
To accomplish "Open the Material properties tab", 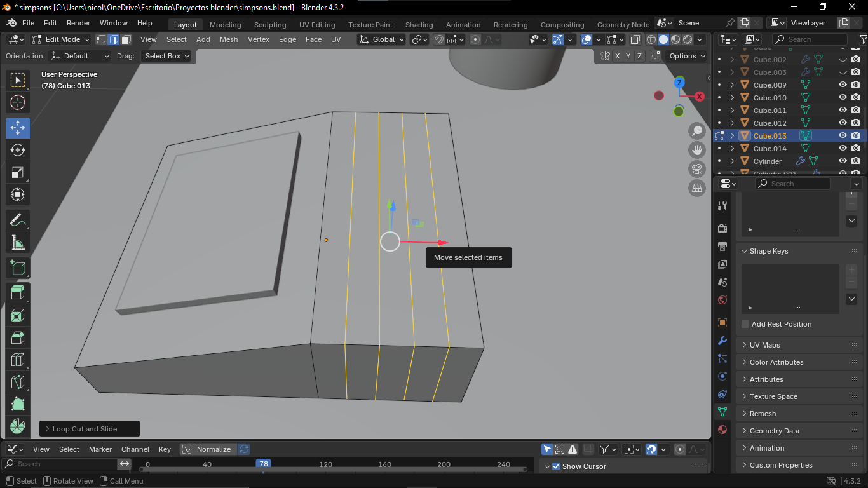I will [722, 430].
